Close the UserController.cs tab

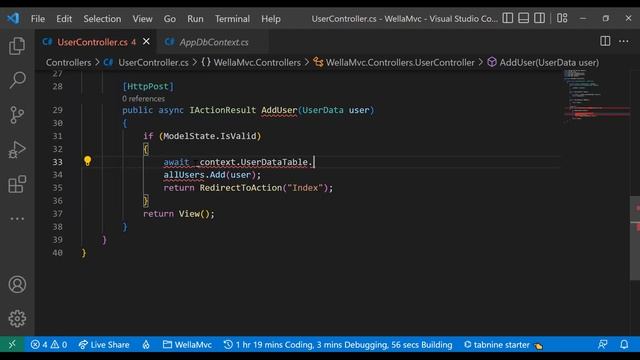point(146,42)
